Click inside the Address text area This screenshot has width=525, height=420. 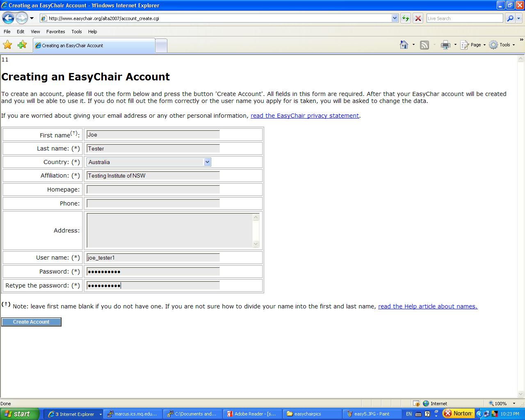[170, 231]
